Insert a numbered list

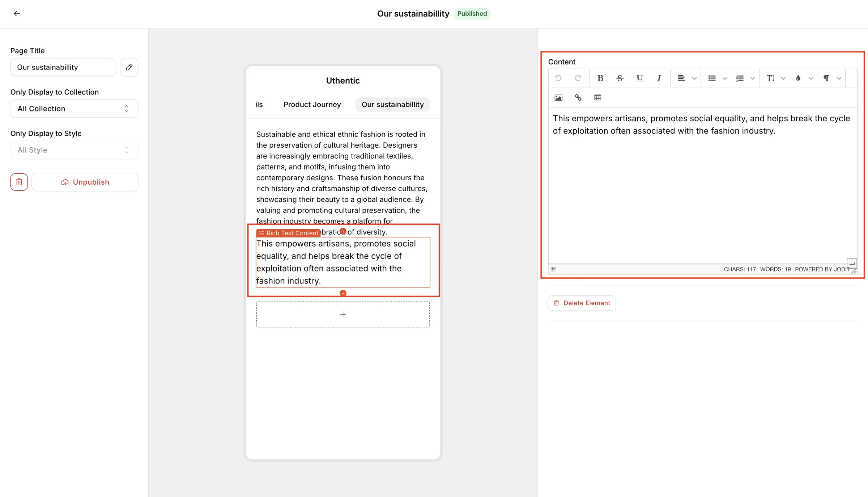tap(740, 78)
